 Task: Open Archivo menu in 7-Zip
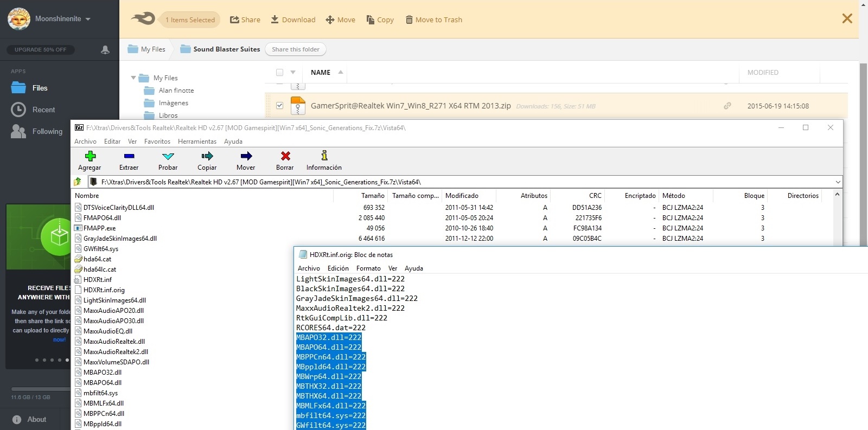pyautogui.click(x=85, y=142)
